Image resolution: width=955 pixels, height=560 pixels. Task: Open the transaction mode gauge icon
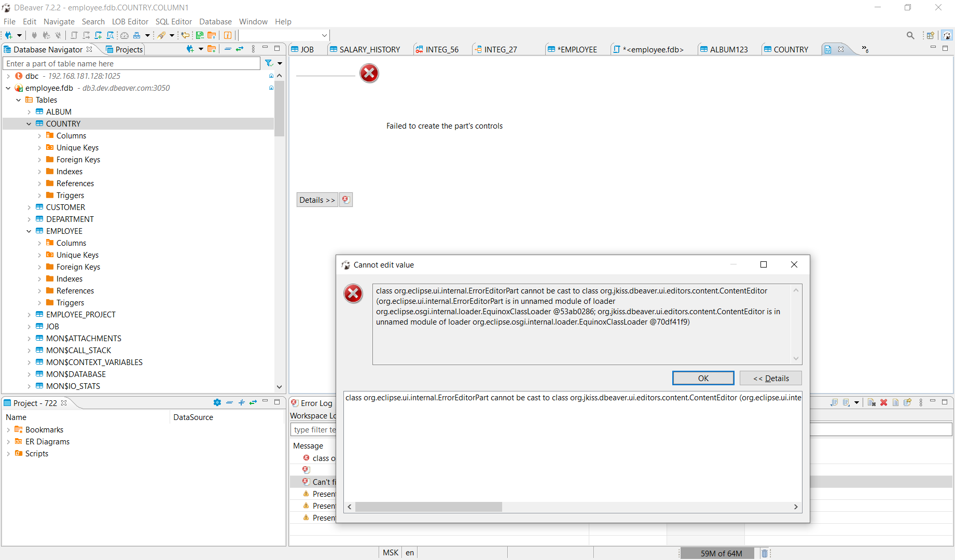click(x=124, y=35)
